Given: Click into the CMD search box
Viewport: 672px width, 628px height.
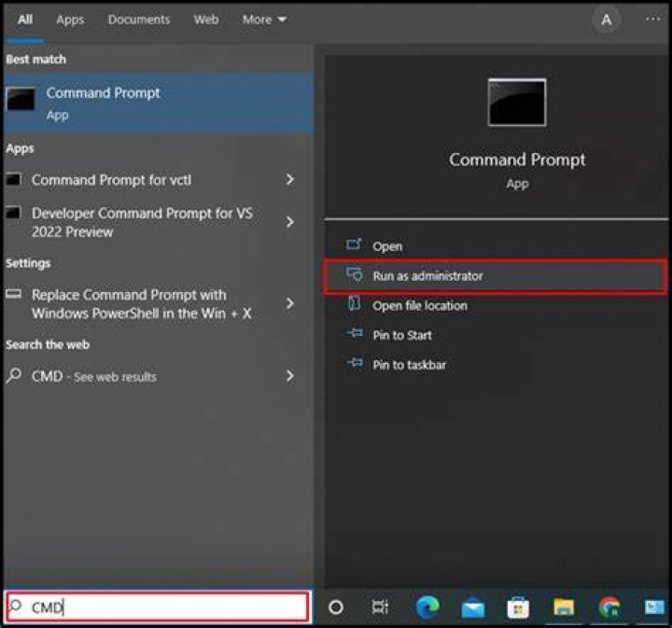Looking at the screenshot, I should point(158,607).
